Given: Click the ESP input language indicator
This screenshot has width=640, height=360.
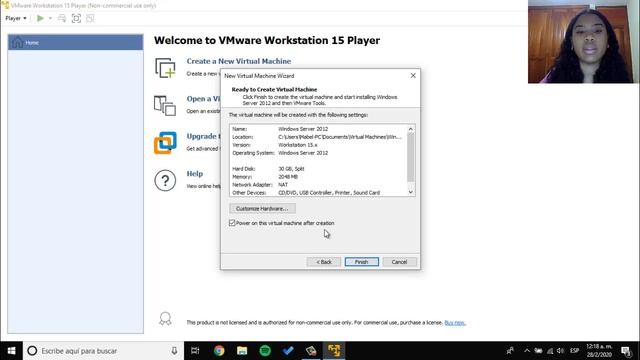Looking at the screenshot, I should coord(575,351).
